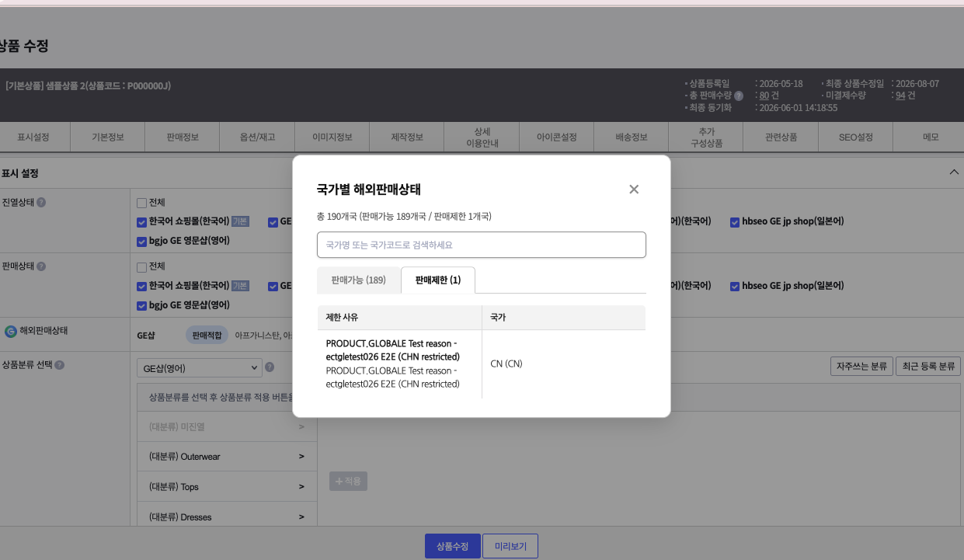Focus the country name search field

[482, 245]
